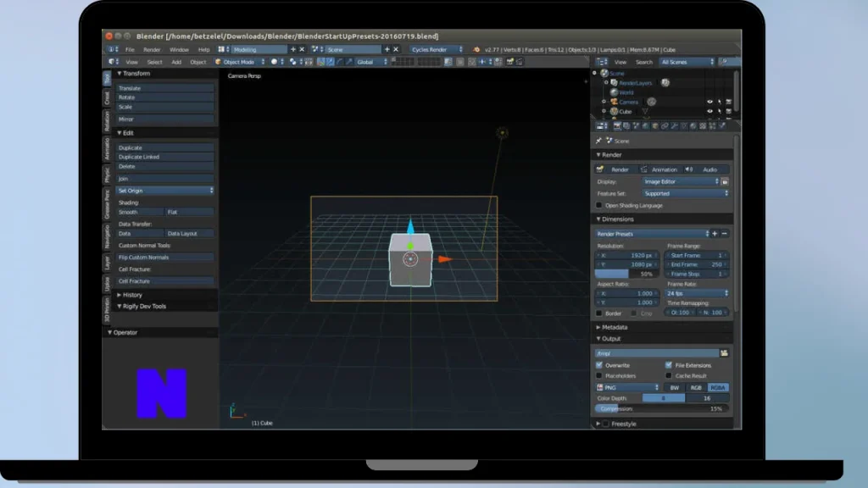The height and width of the screenshot is (488, 868).
Task: Select the viewport shading sphere icon
Action: tap(275, 62)
